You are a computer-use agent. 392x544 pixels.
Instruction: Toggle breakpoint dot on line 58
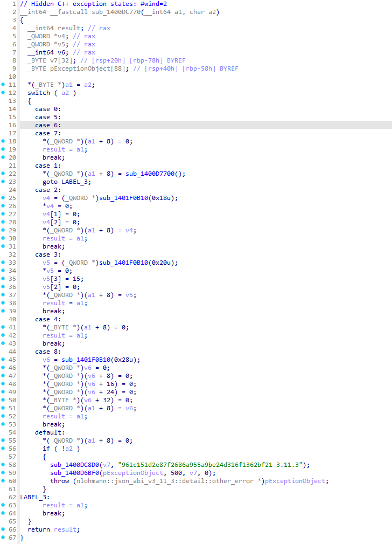pos(3,465)
